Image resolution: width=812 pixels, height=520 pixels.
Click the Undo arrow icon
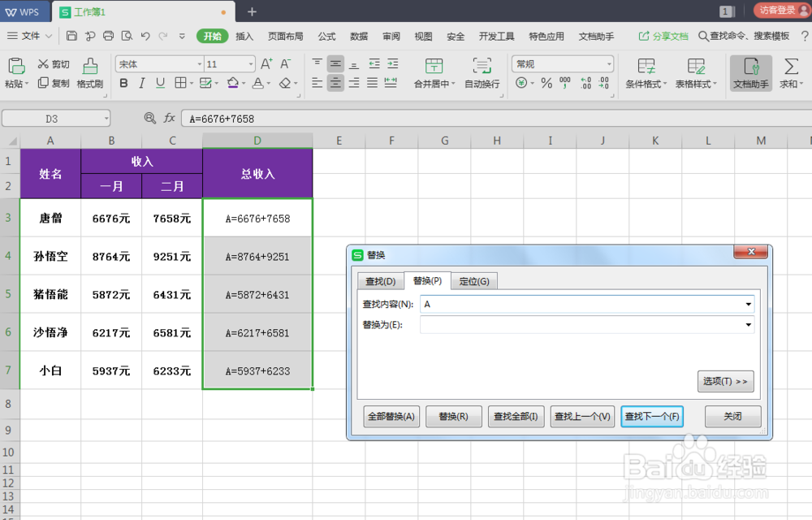145,36
